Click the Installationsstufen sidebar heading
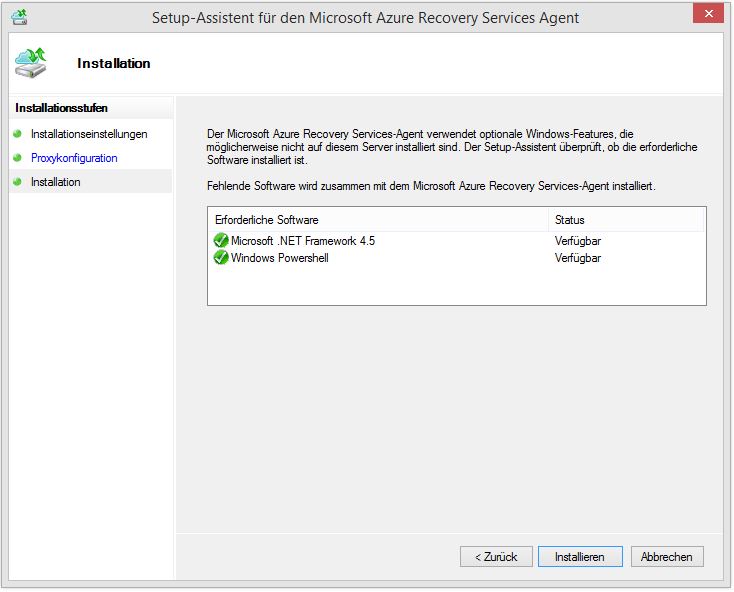734x592 pixels. click(61, 108)
